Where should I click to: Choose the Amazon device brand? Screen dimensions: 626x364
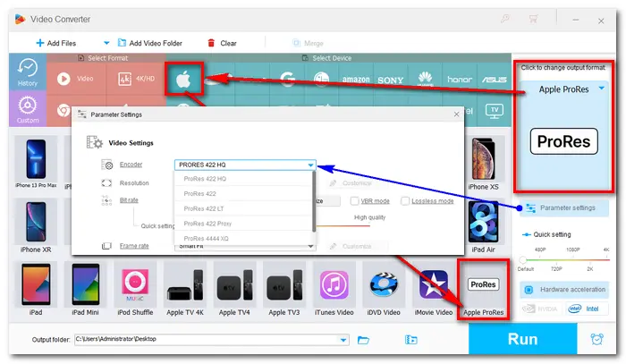356,80
